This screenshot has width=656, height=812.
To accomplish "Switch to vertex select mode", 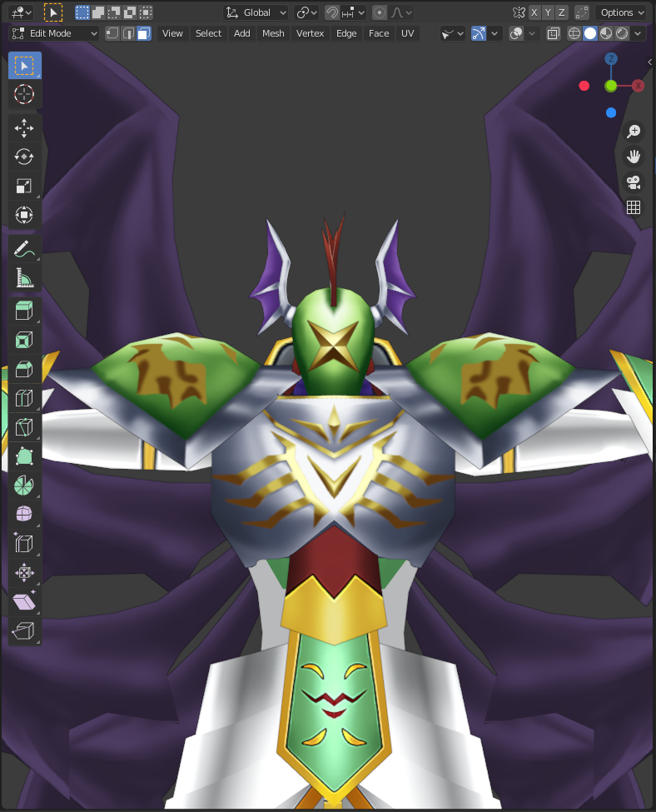I will click(x=112, y=33).
